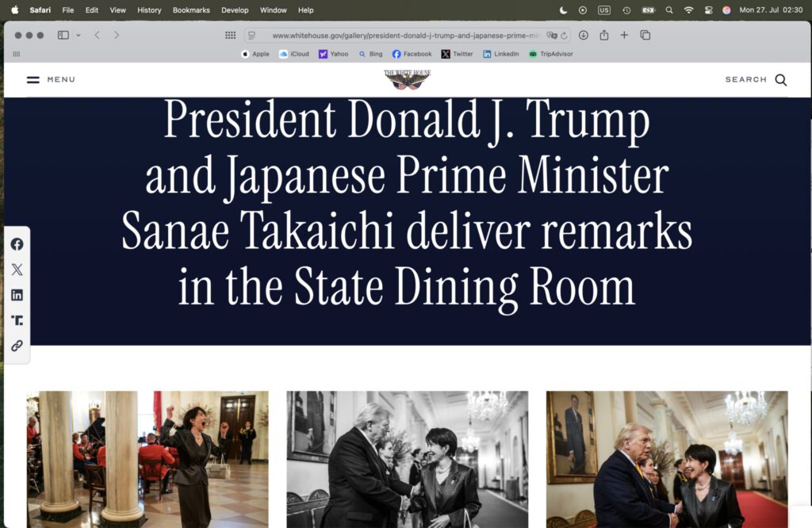Check the battery status icon
812x528 pixels.
648,10
